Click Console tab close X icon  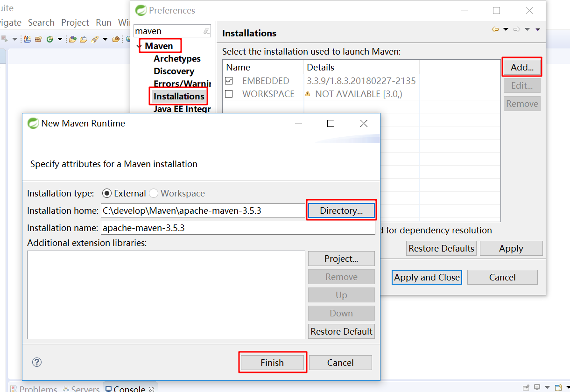[x=151, y=389]
